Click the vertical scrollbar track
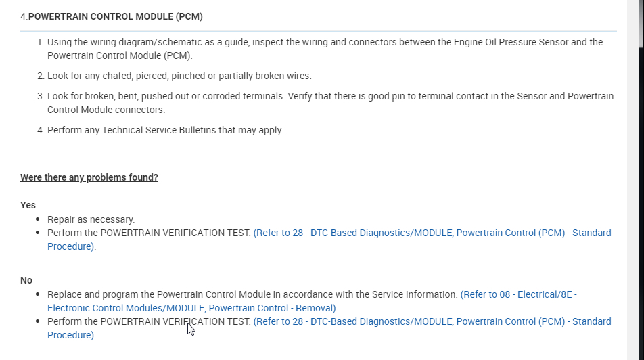The width and height of the screenshot is (644, 360). coord(636,203)
